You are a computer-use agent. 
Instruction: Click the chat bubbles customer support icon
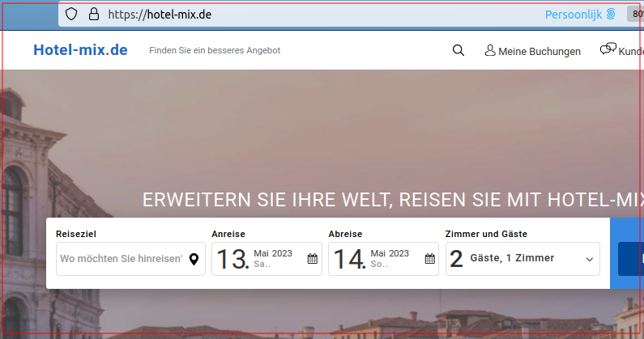click(x=608, y=49)
